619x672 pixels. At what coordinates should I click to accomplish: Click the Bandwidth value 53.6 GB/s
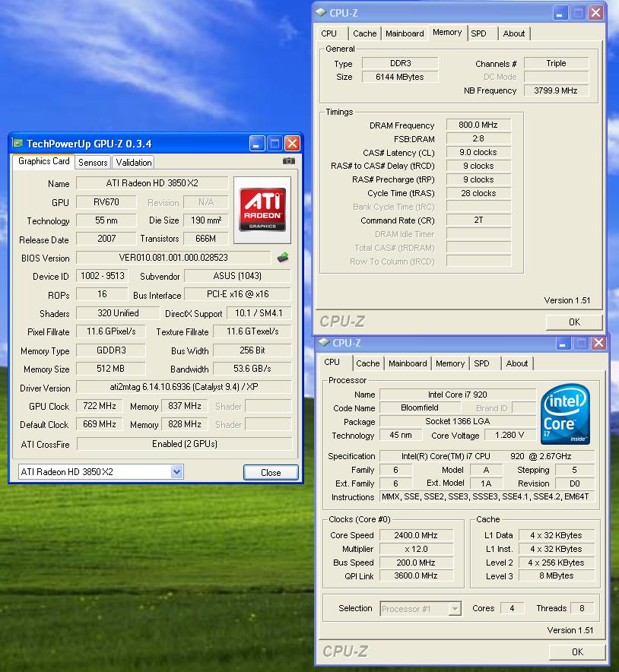pos(252,369)
